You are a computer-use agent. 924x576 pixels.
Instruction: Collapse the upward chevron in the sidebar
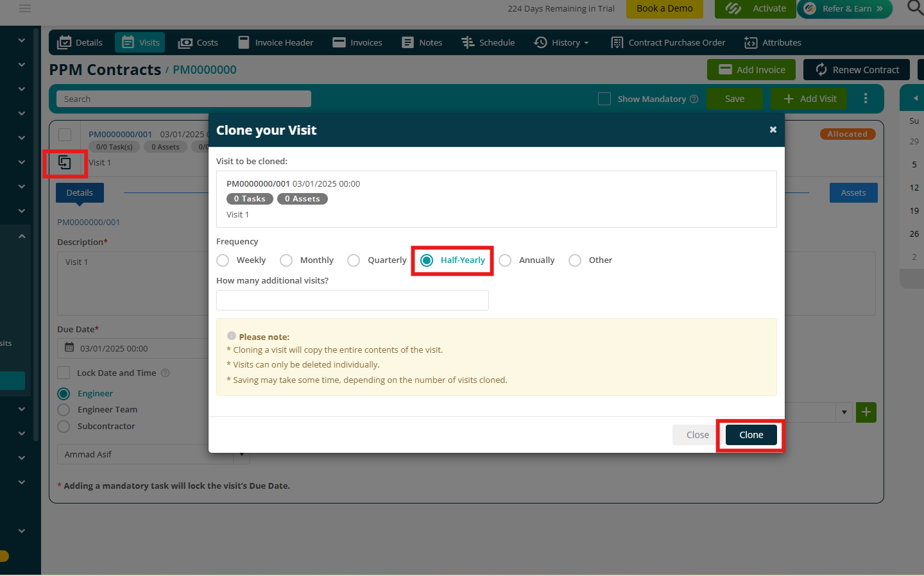22,236
